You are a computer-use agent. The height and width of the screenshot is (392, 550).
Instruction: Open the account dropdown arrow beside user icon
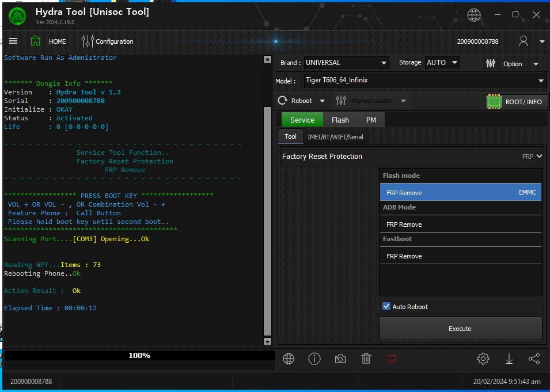542,41
